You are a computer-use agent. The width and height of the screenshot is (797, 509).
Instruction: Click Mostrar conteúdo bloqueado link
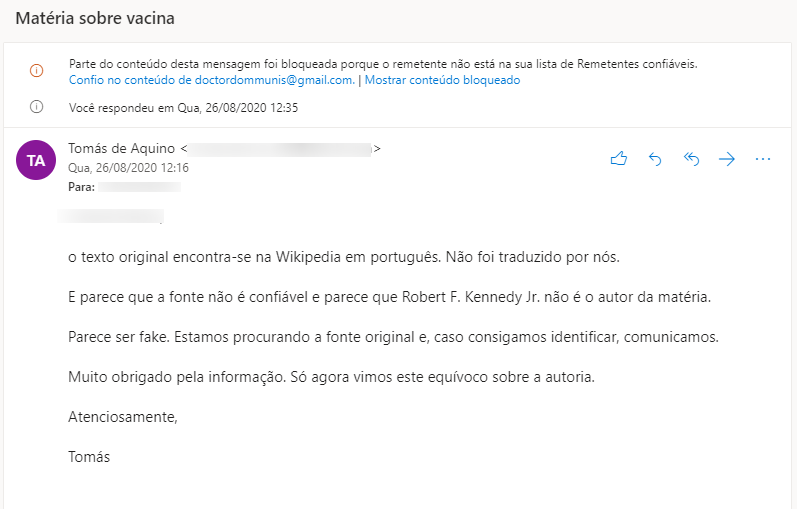(x=442, y=80)
